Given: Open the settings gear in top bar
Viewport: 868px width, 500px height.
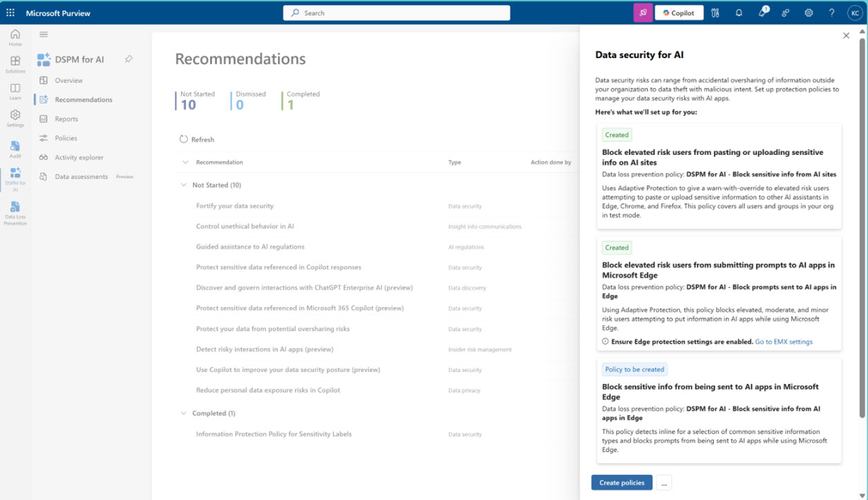Looking at the screenshot, I should click(809, 12).
